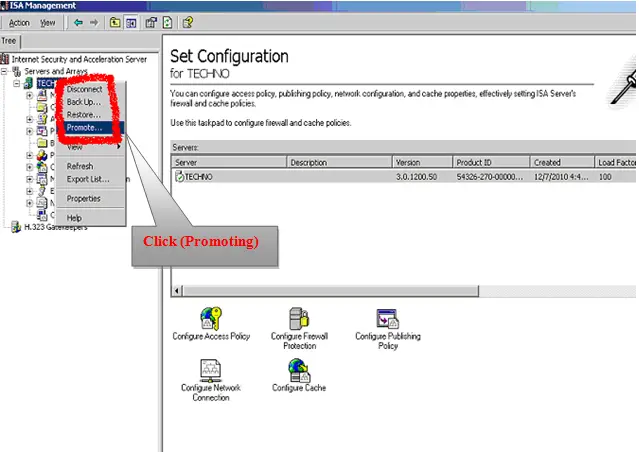Collapse the Servers and Arrays node

(x=4, y=72)
